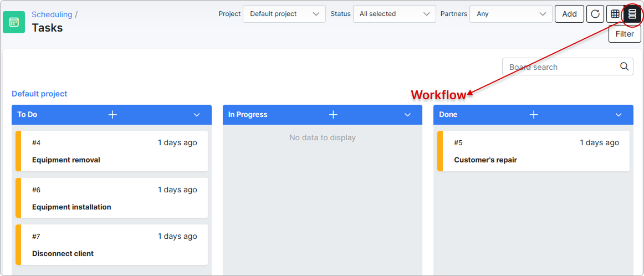The image size is (644, 276).
Task: Expand the Done column menu
Action: pos(619,115)
